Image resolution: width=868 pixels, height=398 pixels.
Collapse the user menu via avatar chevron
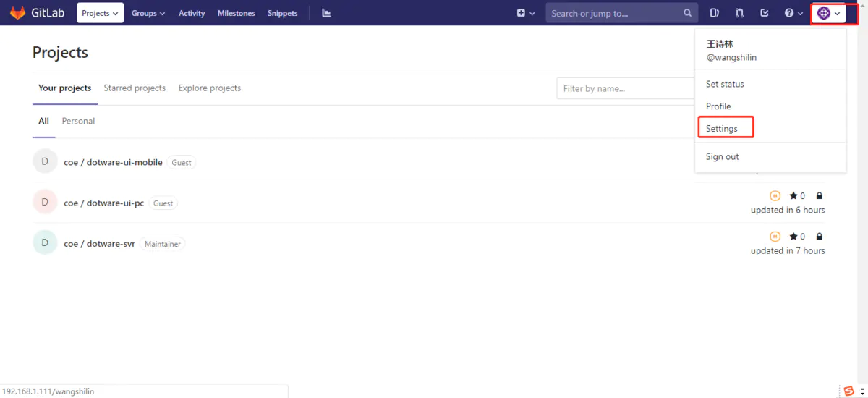tap(838, 14)
